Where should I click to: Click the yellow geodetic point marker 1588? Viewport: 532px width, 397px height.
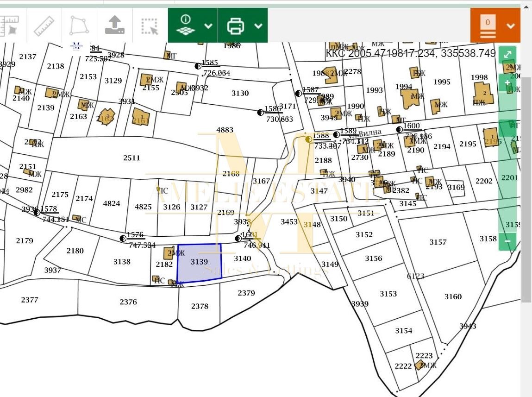tap(309, 139)
